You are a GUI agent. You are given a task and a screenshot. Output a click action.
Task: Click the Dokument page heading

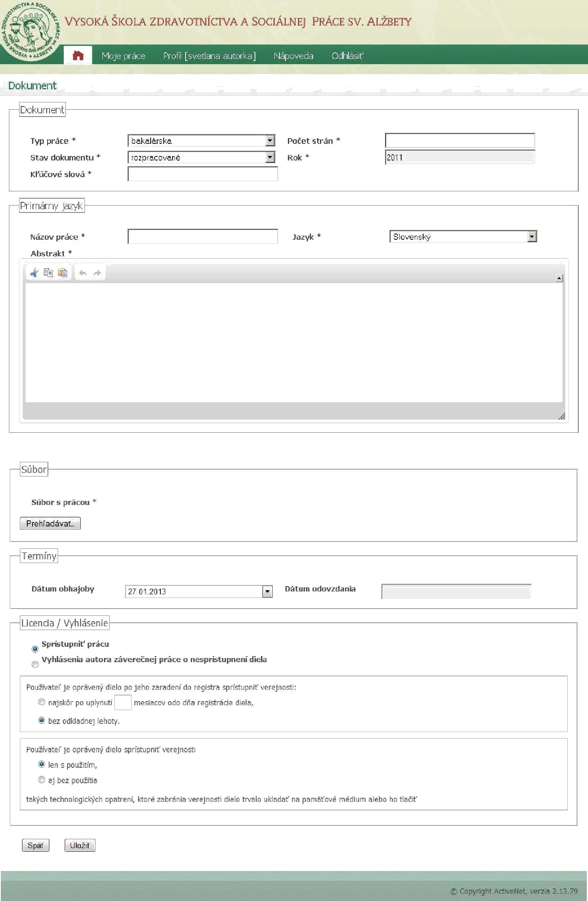point(32,86)
